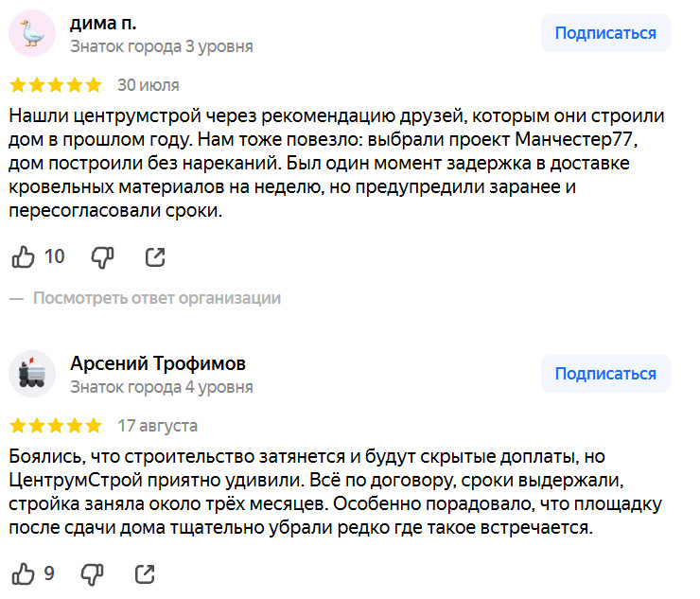Image resolution: width=700 pixels, height=599 pixels.
Task: Click Знаток города 4 уровня badge
Action: click(x=162, y=386)
